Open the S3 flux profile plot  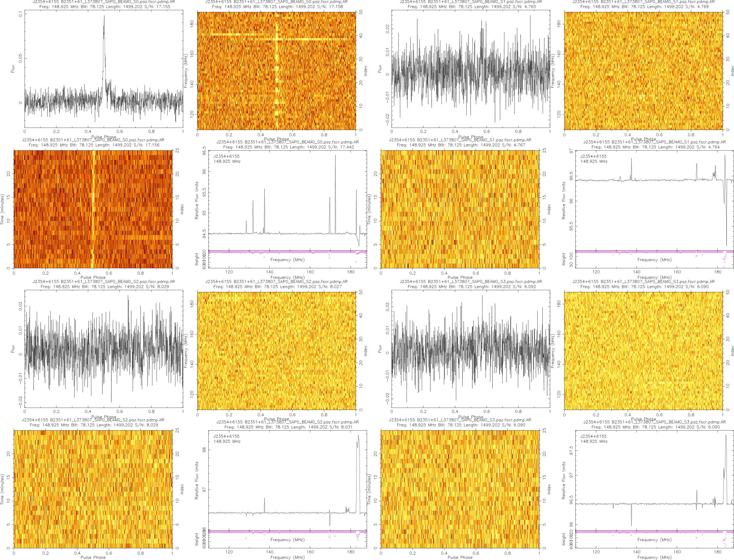471,349
